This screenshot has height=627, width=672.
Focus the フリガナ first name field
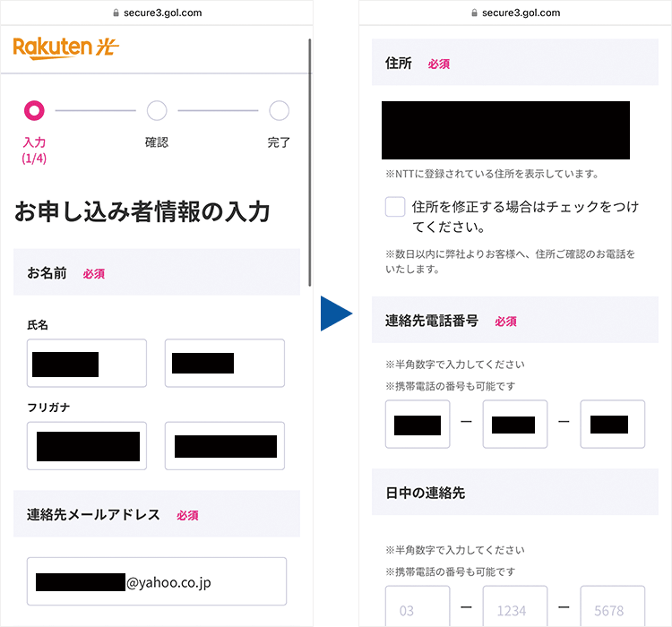click(225, 446)
